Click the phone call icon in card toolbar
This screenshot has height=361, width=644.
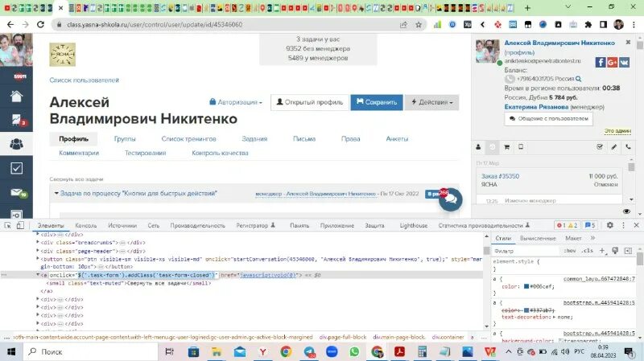[x=628, y=147]
